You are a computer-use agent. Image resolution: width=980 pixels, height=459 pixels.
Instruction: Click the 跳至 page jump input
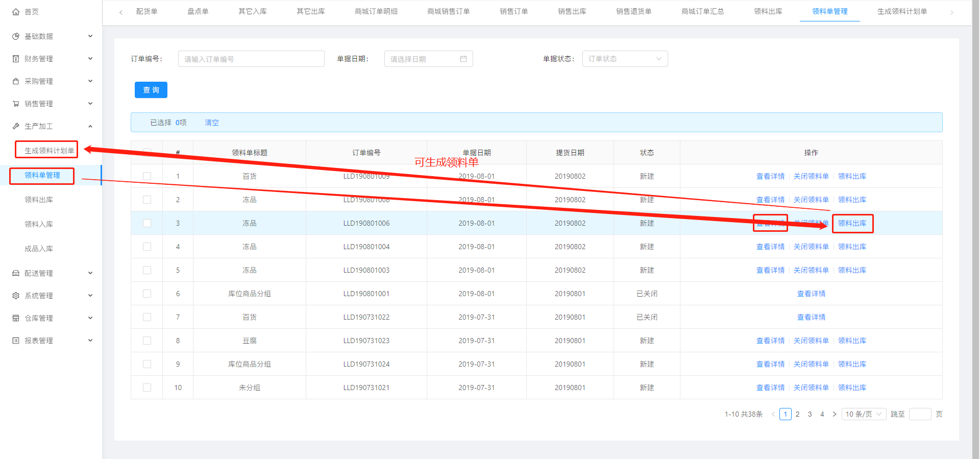(920, 414)
